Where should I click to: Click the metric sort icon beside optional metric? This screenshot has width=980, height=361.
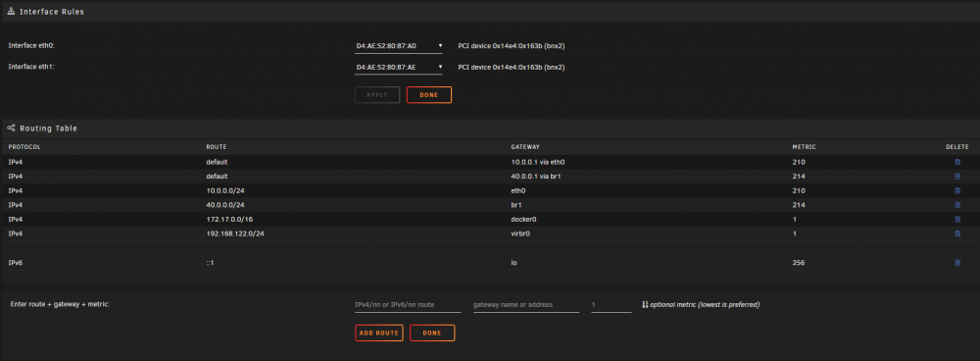(x=645, y=305)
